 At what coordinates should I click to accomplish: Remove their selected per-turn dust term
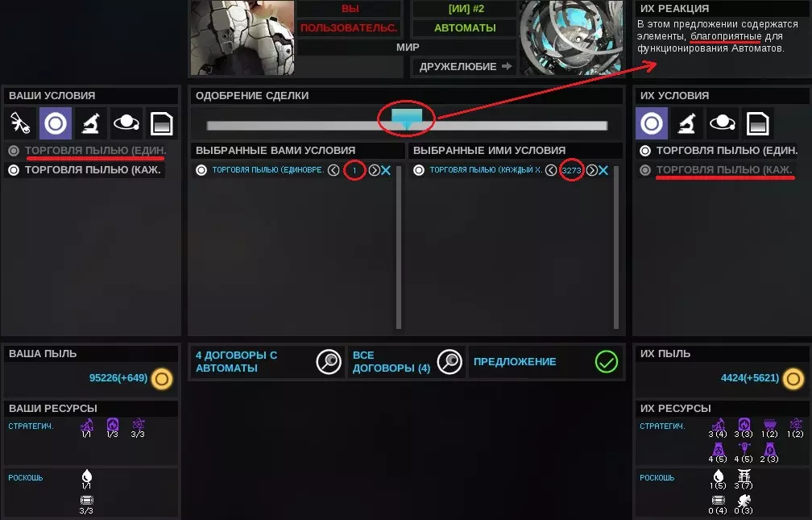pos(603,170)
